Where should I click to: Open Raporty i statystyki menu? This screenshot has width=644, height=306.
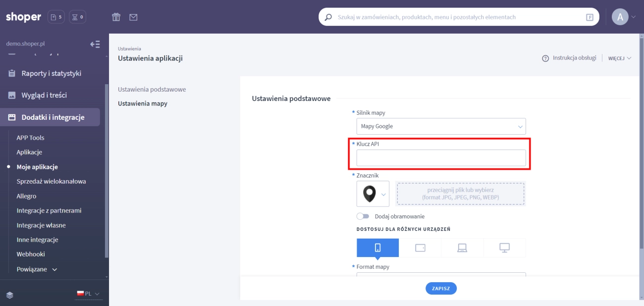coord(51,73)
